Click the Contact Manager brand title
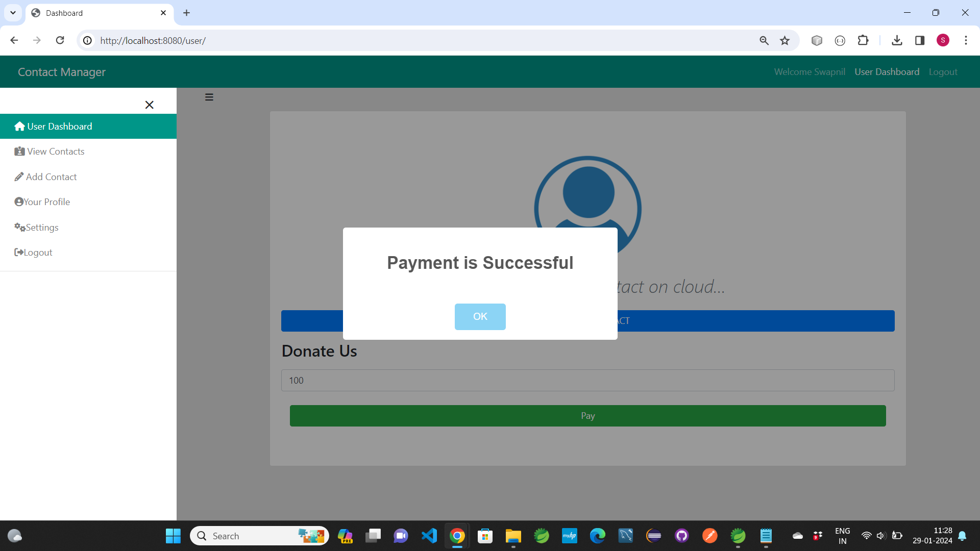The width and height of the screenshot is (980, 551). point(61,72)
